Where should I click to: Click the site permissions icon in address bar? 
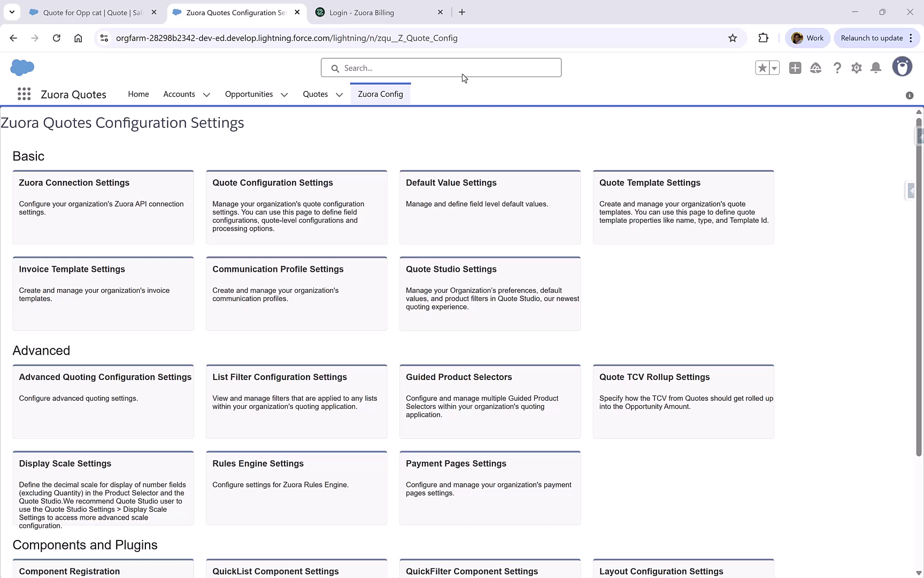pos(104,38)
